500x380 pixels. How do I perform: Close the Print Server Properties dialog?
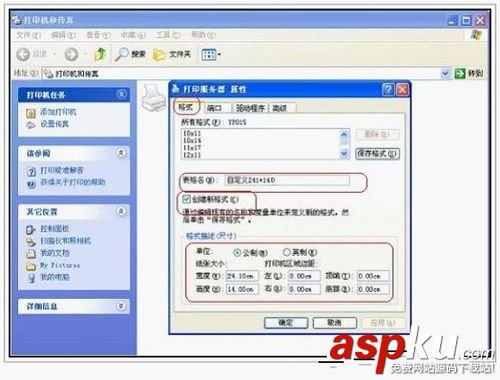(x=402, y=89)
